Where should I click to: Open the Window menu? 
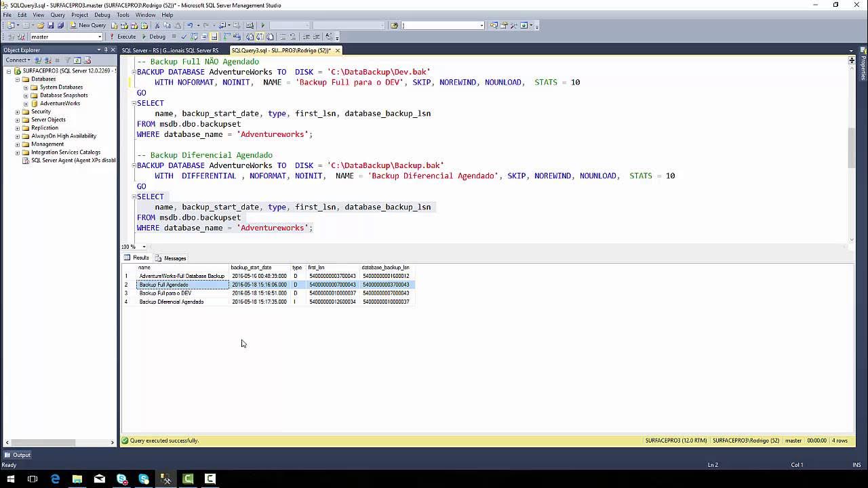click(x=145, y=15)
